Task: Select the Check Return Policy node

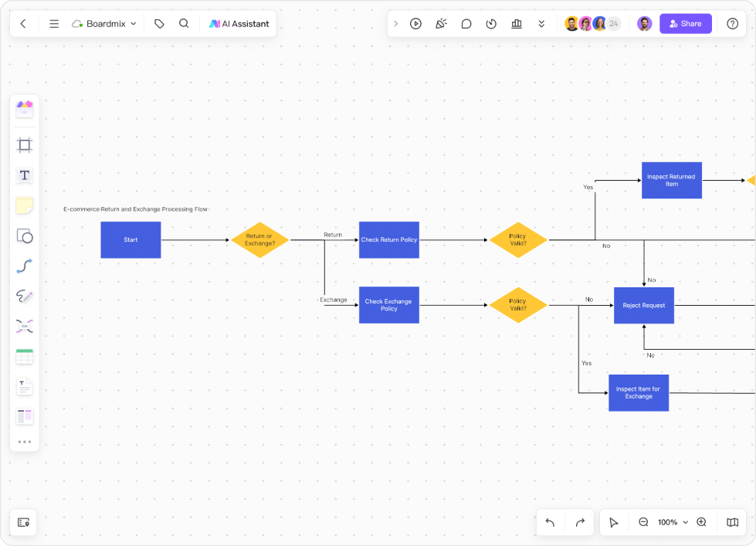Action: tap(389, 239)
